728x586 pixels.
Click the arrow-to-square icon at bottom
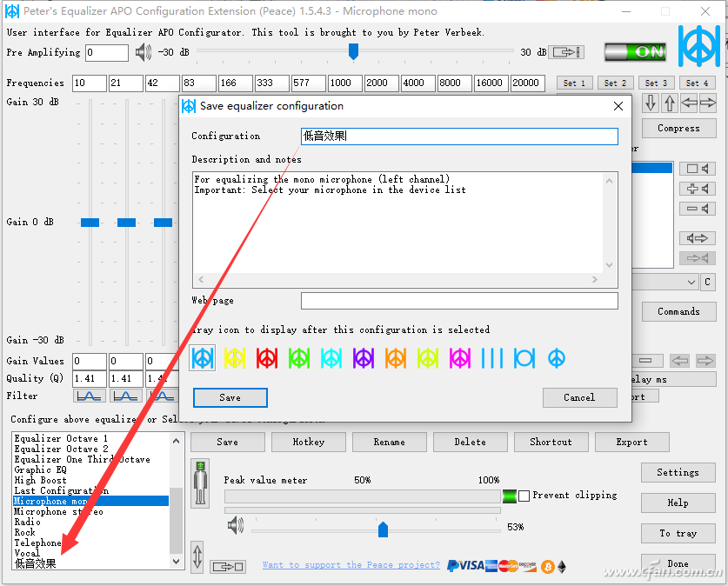point(228,566)
